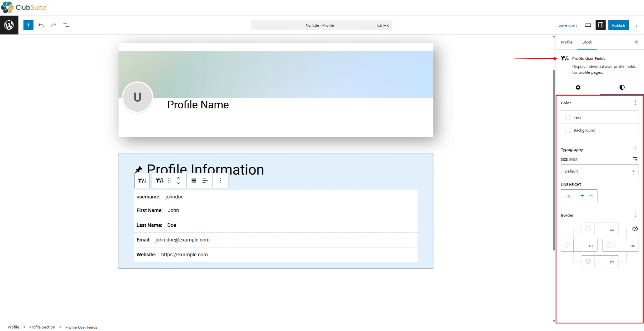This screenshot has height=331, width=644.
Task: Click the Publish button
Action: (618, 25)
